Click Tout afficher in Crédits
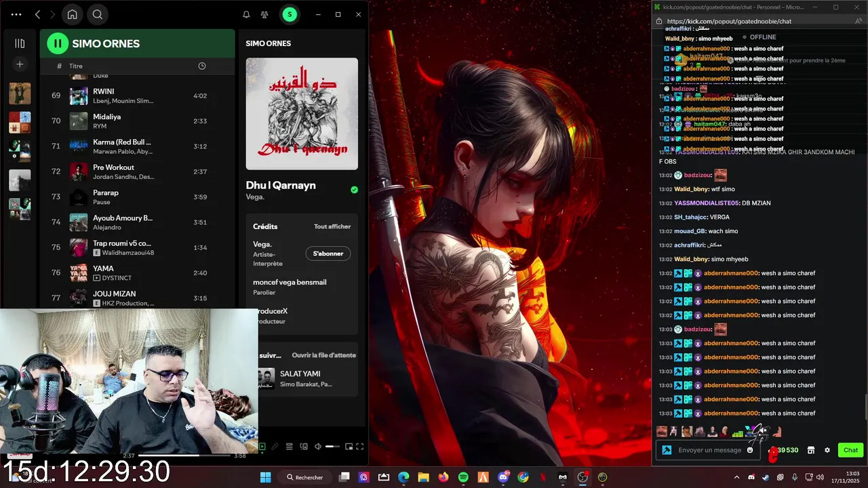Viewport: 868px width, 488px height. coord(332,226)
